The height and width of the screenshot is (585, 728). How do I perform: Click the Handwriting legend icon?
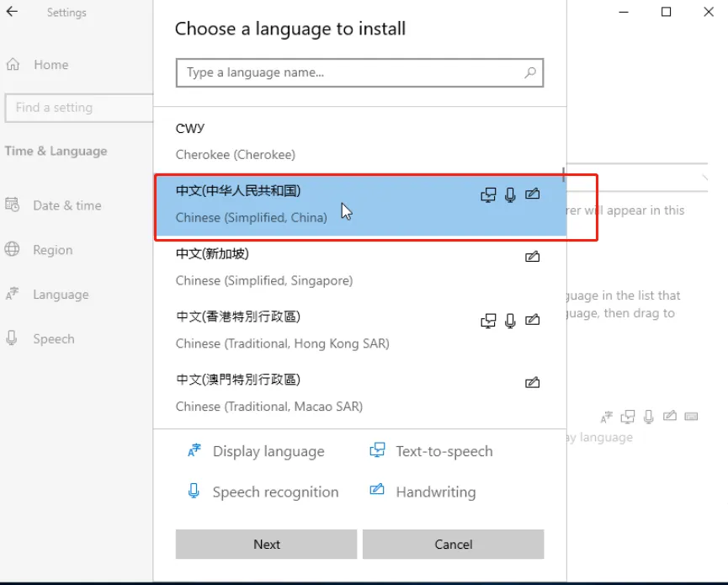click(x=378, y=491)
